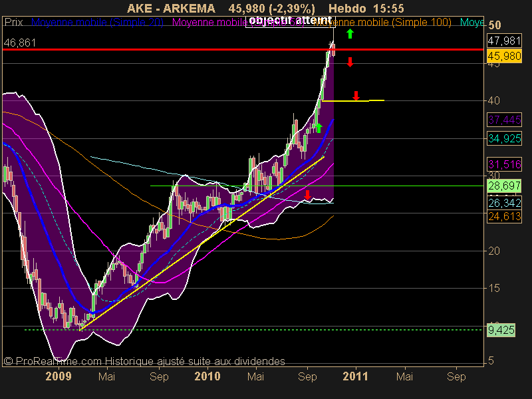The width and height of the screenshot is (532, 399).
Task: Select the short yellow line at 40
Action: 353,101
